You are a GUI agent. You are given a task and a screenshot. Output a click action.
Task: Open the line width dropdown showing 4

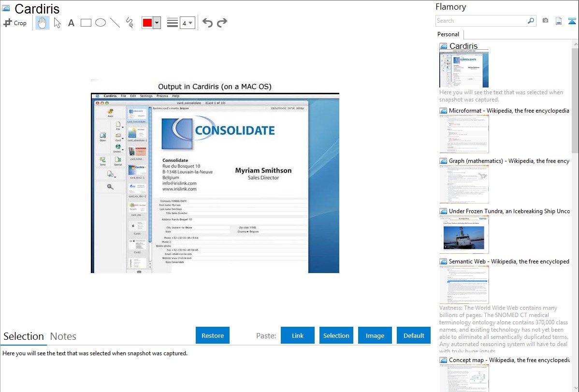coord(188,23)
